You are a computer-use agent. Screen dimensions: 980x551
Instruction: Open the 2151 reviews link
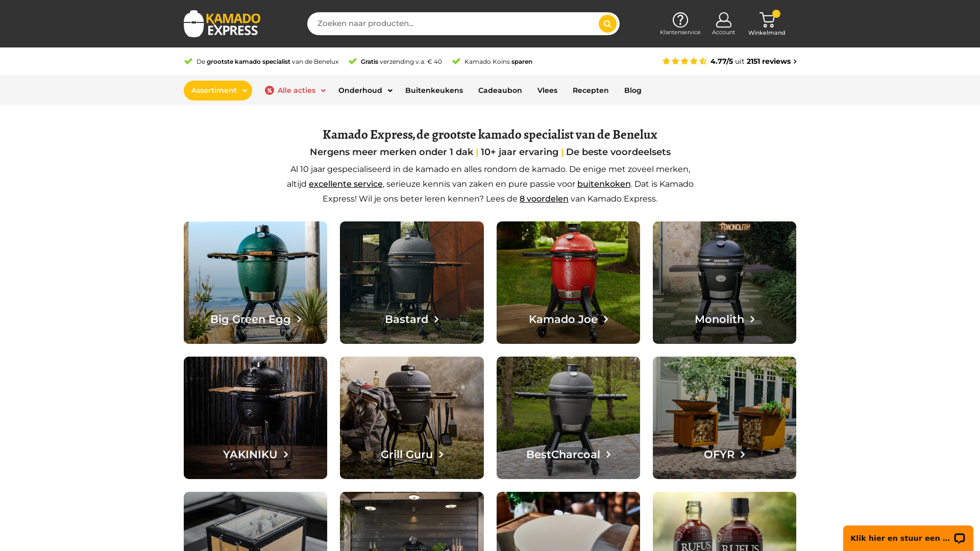coord(771,61)
